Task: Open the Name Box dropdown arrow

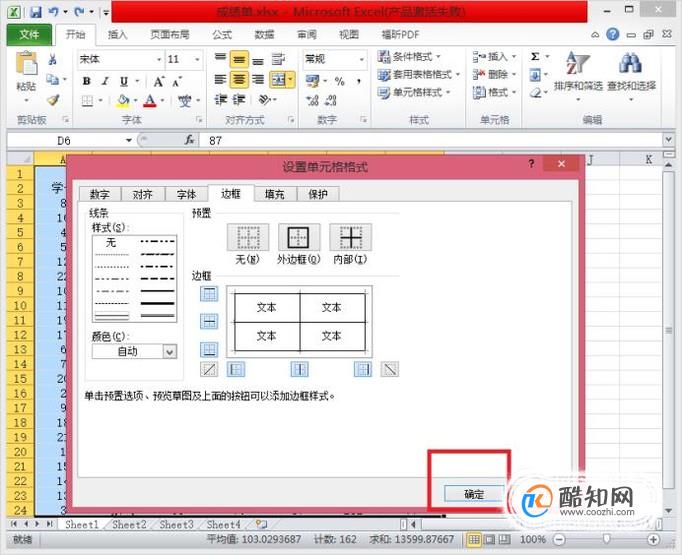Action: click(x=129, y=140)
